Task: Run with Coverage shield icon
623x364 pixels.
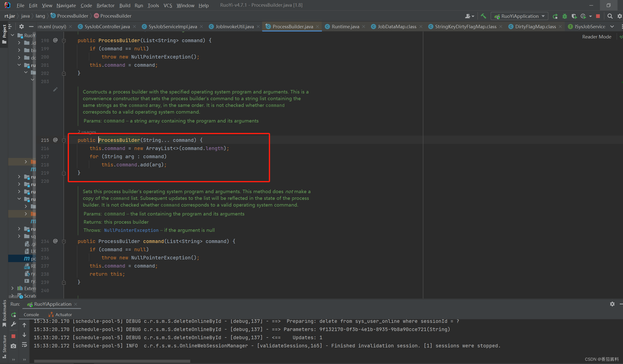Action: click(574, 16)
